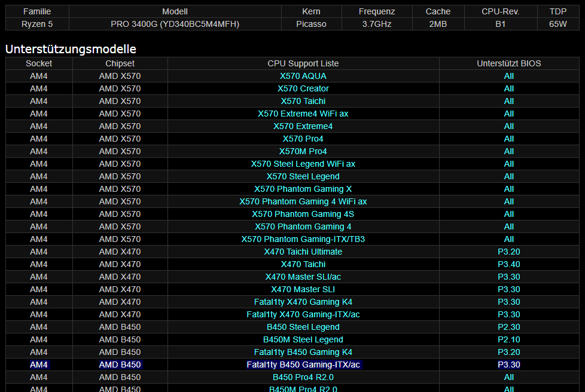
Task: Click the 'Chipset' column header
Action: [120, 63]
